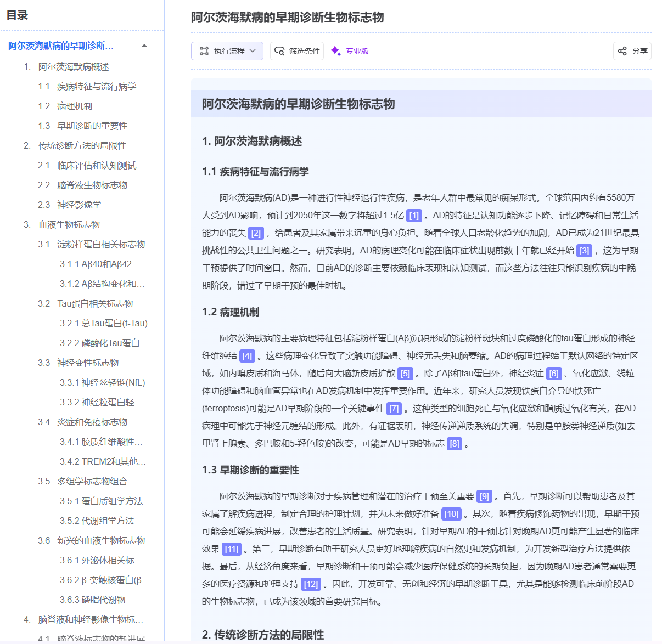
Task: Select outline item 3.6.3 磷脂代谢物
Action: (x=93, y=600)
